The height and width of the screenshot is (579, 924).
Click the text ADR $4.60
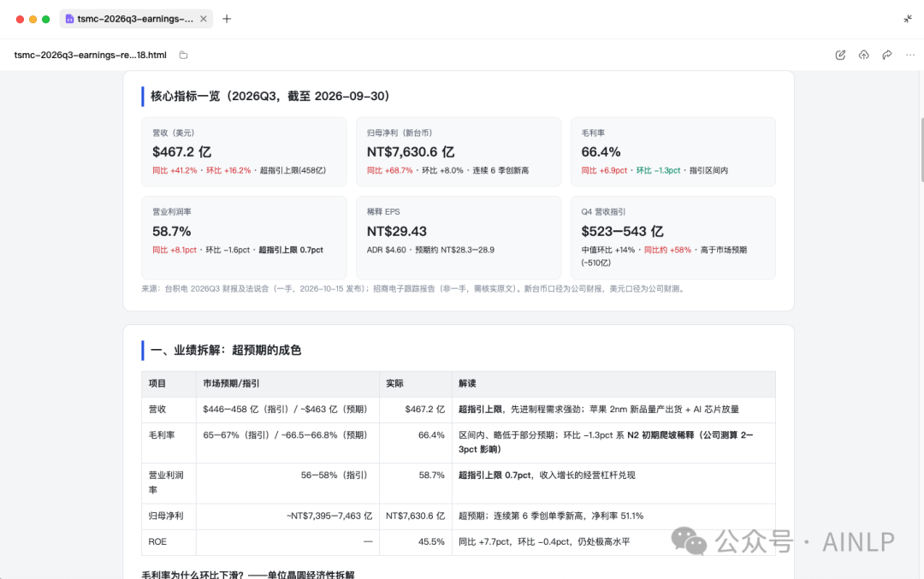(386, 250)
